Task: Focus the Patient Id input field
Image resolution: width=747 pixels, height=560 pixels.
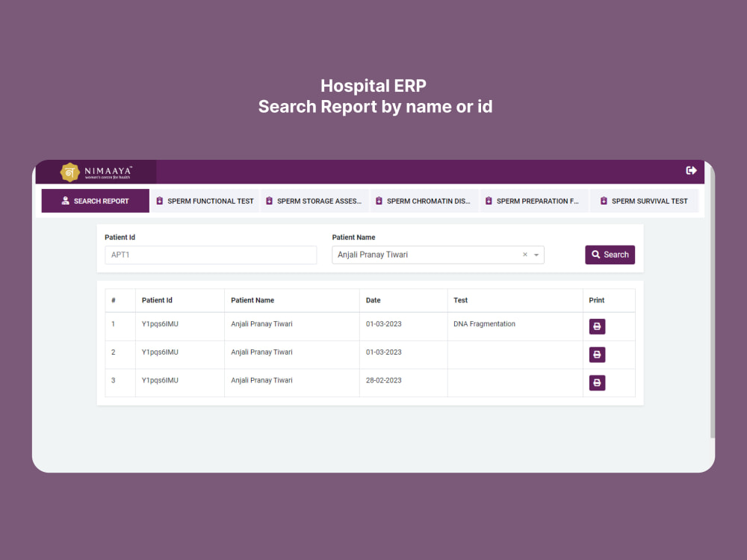Action: coord(211,255)
